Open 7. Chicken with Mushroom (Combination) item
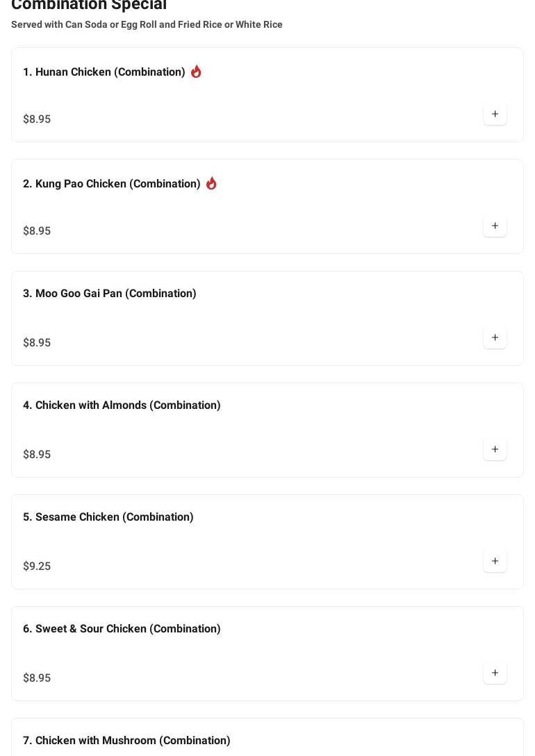This screenshot has width=535, height=756. click(126, 741)
